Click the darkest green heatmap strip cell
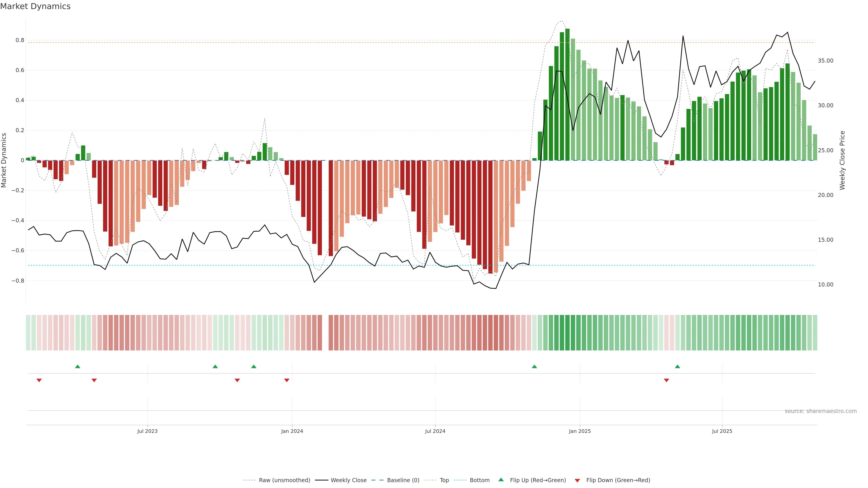Screen dimensions: 868x488 (567, 333)
